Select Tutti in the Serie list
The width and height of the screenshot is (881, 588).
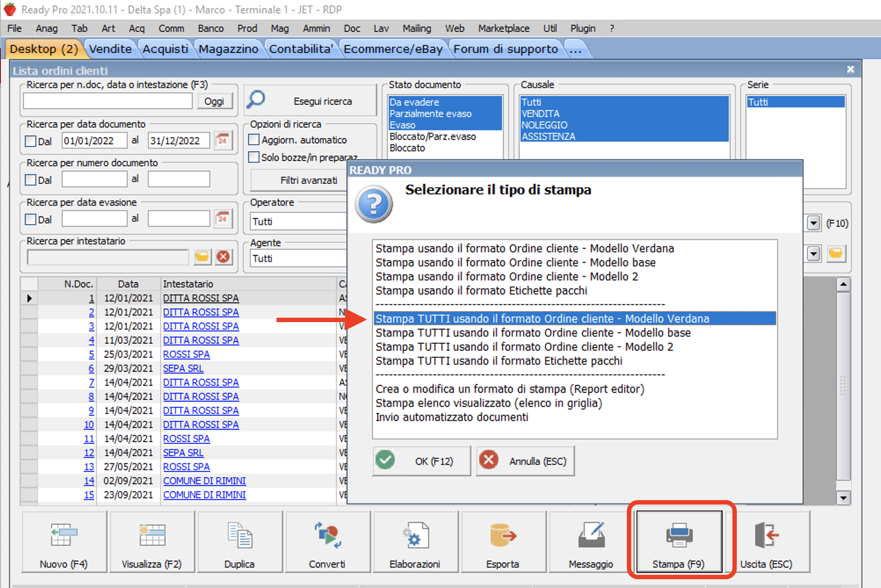click(x=796, y=102)
